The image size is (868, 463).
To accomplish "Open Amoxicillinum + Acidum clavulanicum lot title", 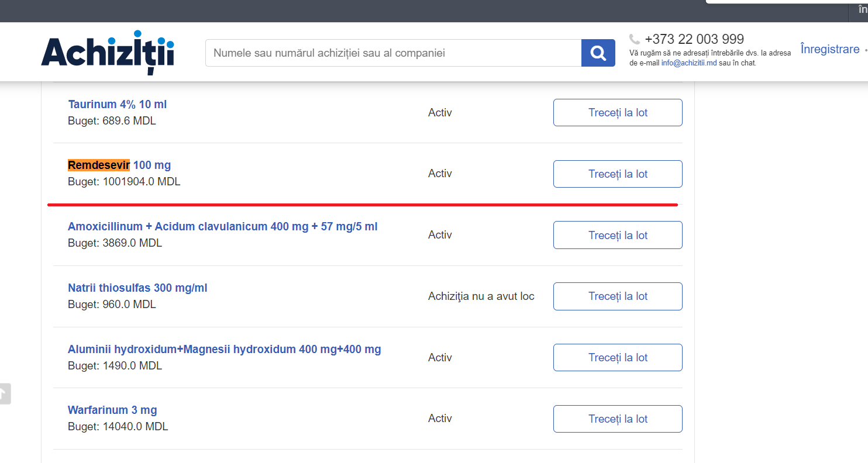I will pos(222,226).
